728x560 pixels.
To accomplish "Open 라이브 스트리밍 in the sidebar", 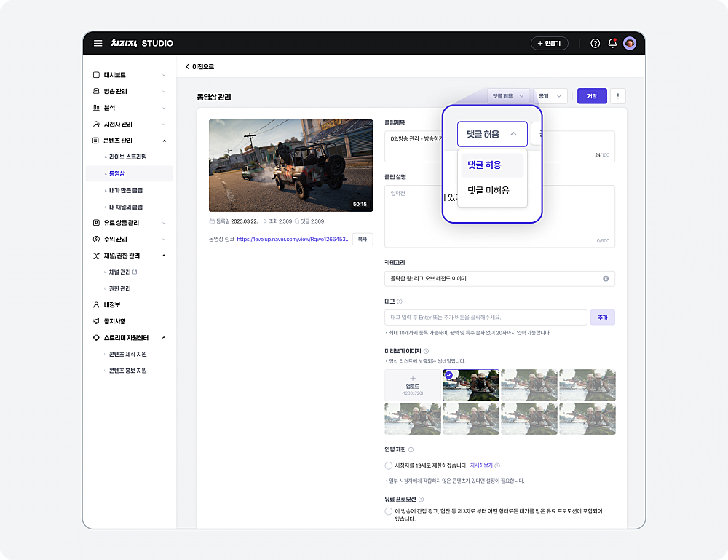I will 127,157.
